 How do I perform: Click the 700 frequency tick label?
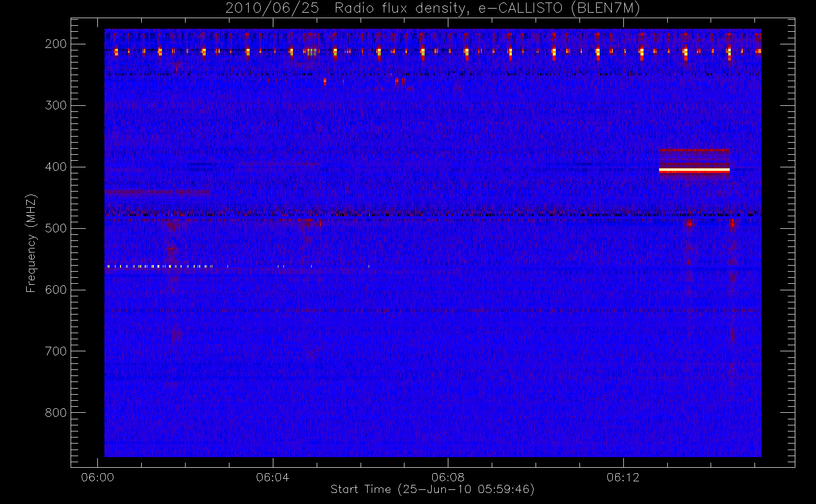55,351
